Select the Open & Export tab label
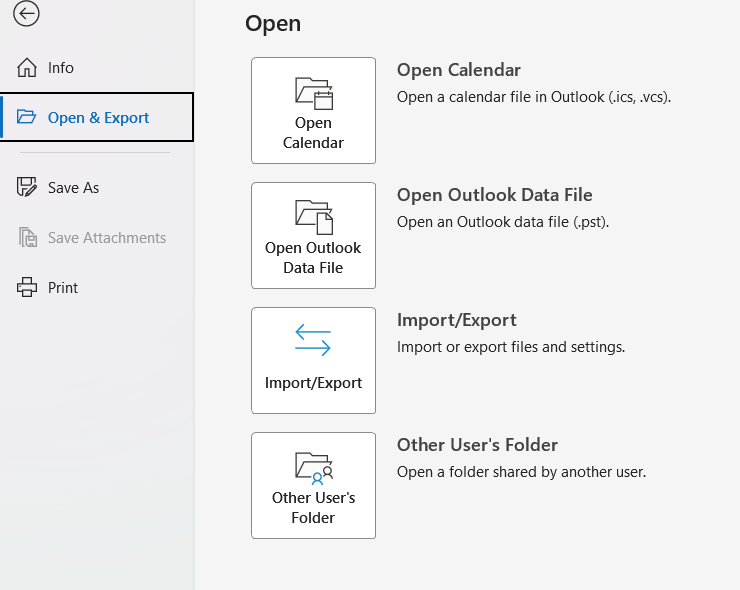Image resolution: width=740 pixels, height=590 pixels. [x=98, y=118]
